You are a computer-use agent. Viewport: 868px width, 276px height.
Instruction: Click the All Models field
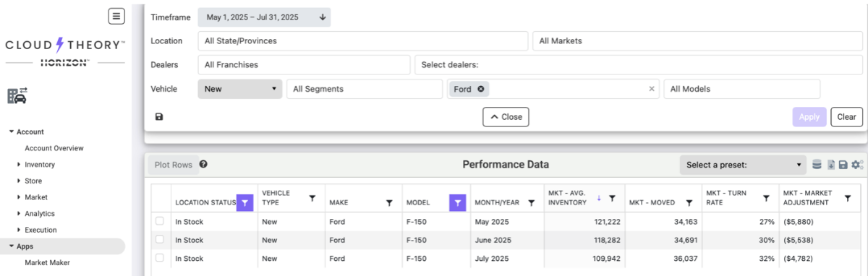tap(742, 89)
